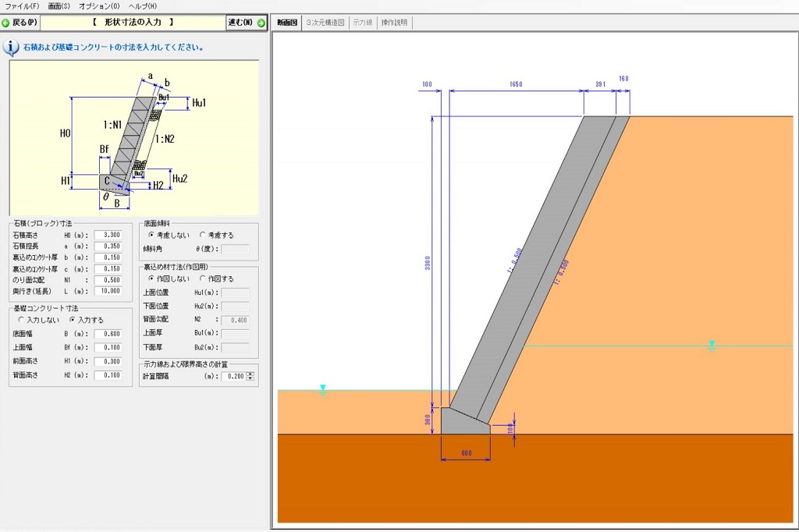
Task: Click the green forward arrow icon
Action: (261, 23)
